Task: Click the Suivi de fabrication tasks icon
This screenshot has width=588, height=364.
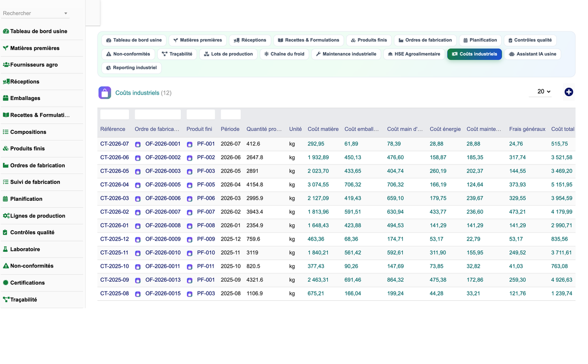Action: (6, 182)
